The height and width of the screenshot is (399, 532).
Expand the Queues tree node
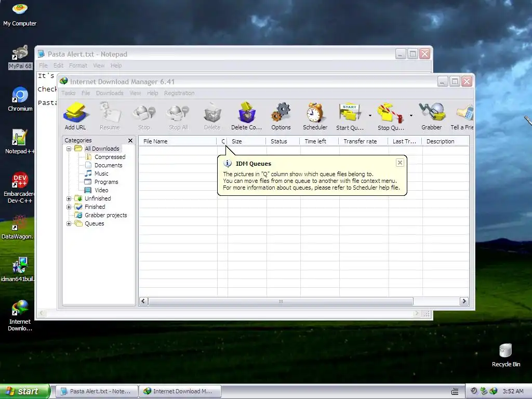[x=69, y=223]
